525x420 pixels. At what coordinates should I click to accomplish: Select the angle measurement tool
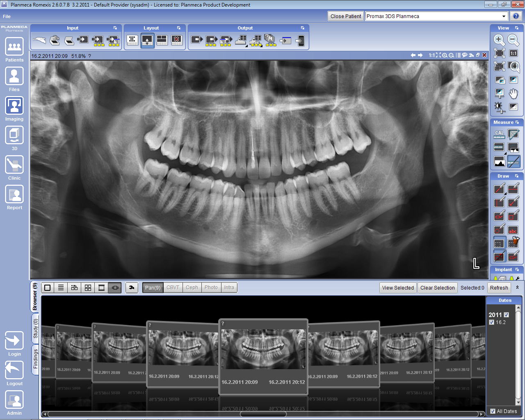(514, 134)
